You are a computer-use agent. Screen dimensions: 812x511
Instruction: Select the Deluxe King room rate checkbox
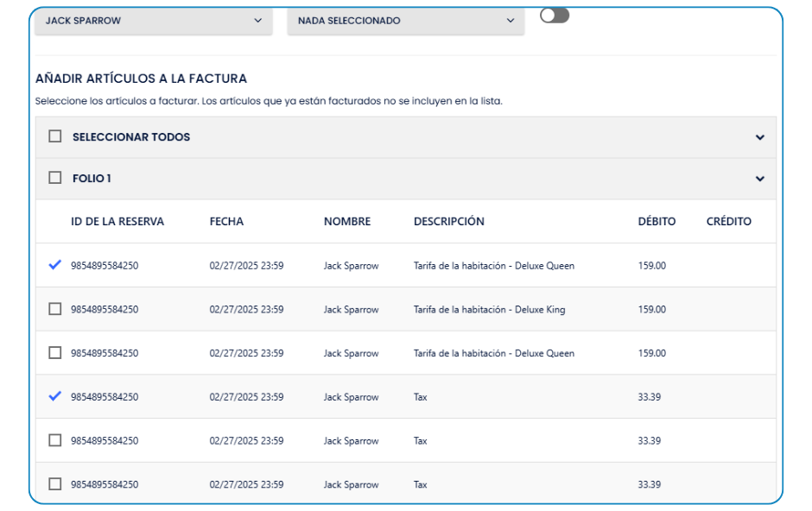point(55,309)
